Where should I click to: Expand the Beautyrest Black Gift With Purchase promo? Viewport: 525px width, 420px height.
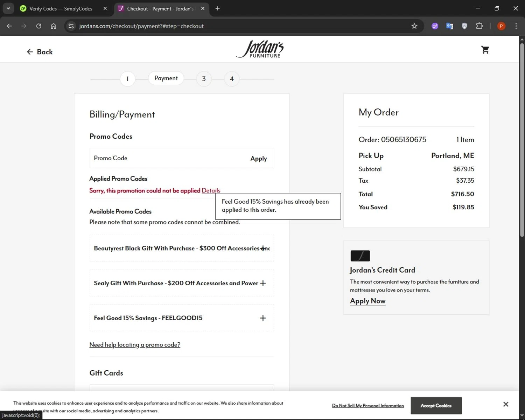[182, 248]
